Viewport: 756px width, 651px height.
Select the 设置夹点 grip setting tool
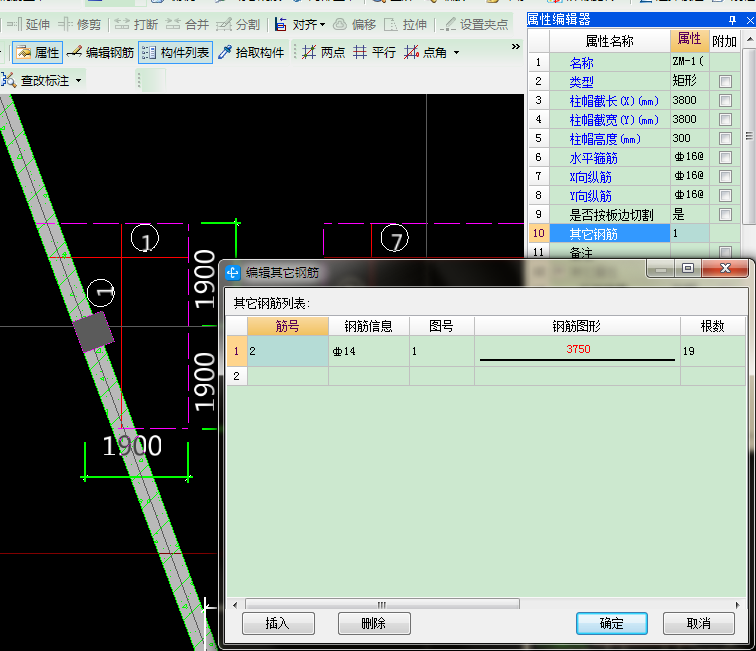click(474, 24)
